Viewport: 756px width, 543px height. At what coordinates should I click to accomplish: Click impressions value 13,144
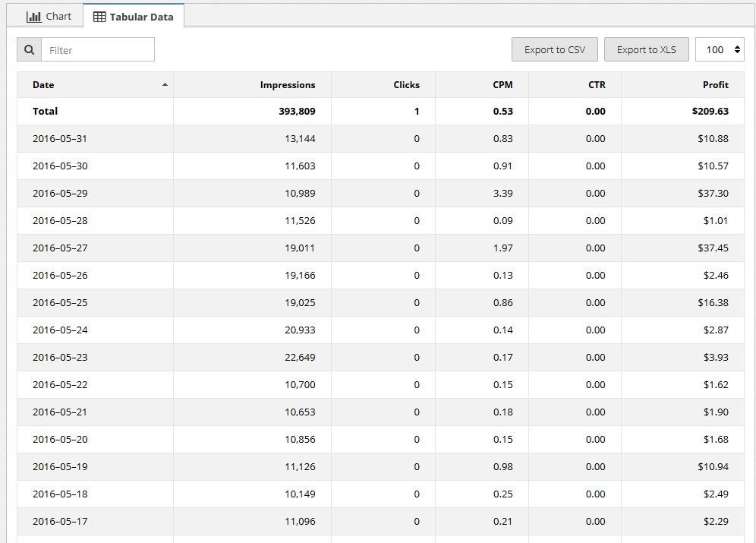(x=300, y=139)
